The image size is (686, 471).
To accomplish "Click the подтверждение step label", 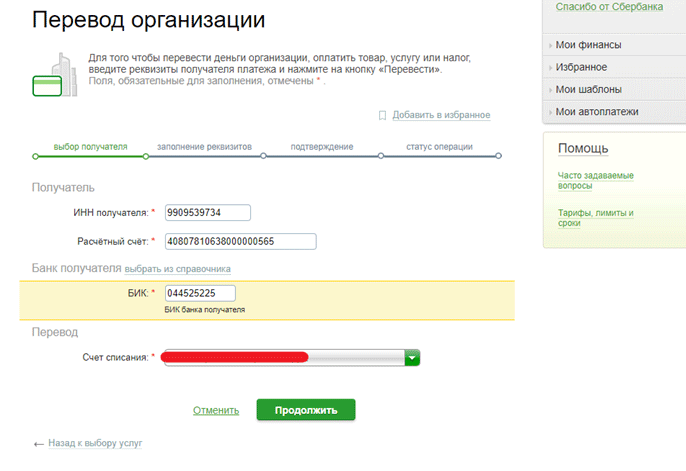I will [x=322, y=147].
